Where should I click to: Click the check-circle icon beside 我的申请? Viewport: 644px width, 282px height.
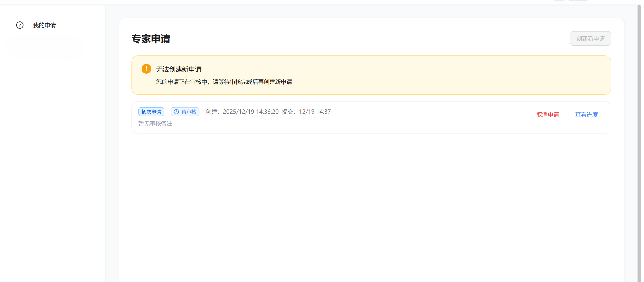coord(20,25)
